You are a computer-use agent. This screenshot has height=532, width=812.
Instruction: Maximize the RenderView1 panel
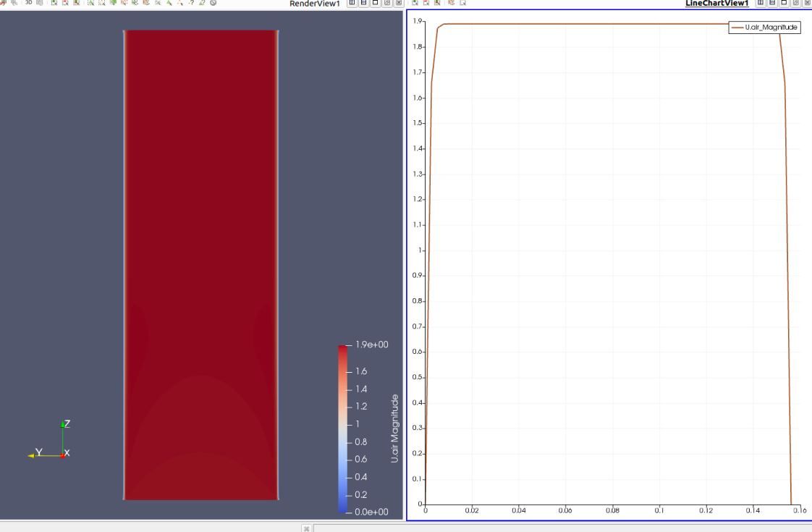376,3
